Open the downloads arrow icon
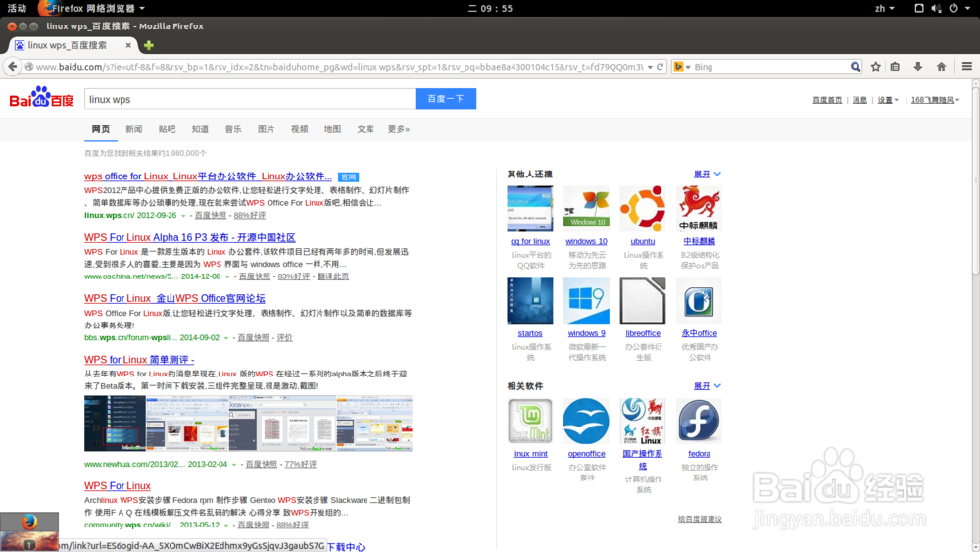The height and width of the screenshot is (552, 980). pos(918,67)
